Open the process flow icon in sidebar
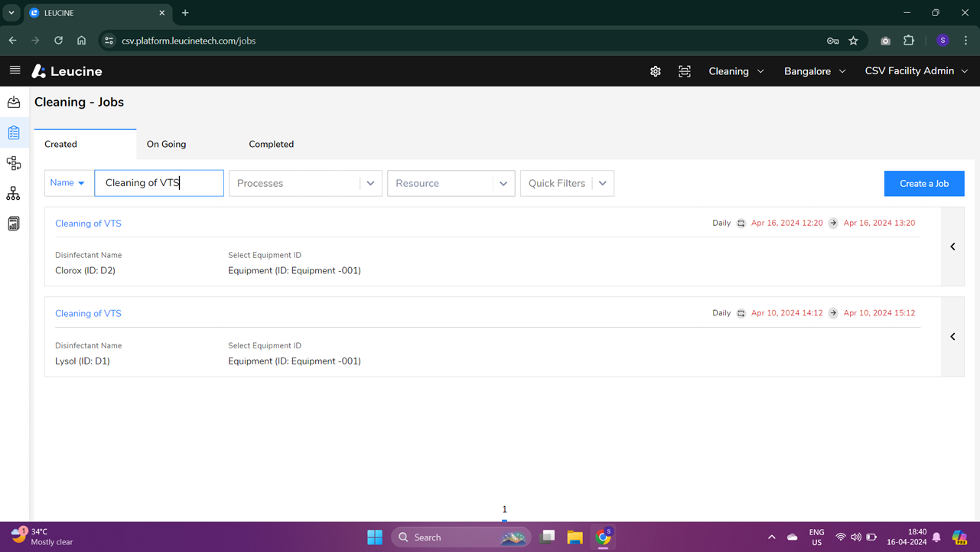This screenshot has height=552, width=980. point(14,163)
